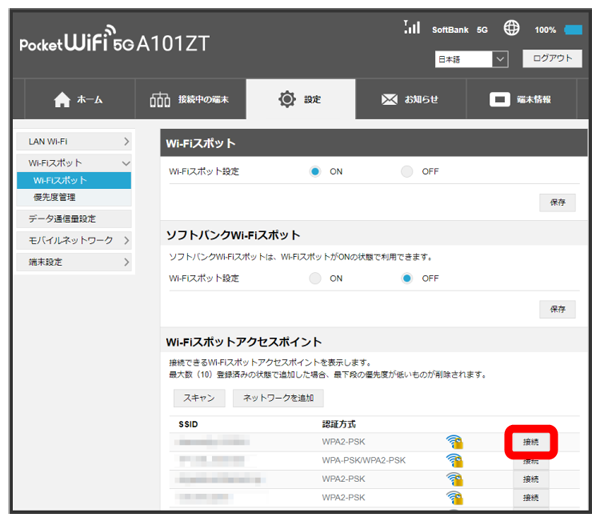Screen dimensions: 600x521
Task: Click the Pocket WiFi 5G logo
Action: click(111, 45)
